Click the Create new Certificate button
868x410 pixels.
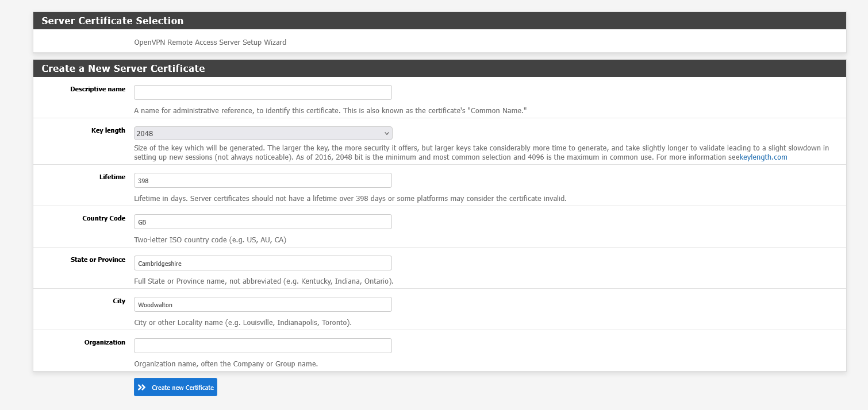175,386
